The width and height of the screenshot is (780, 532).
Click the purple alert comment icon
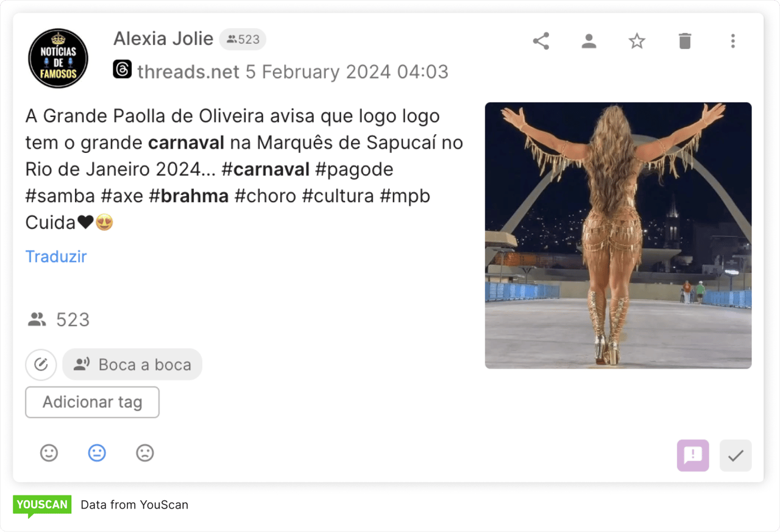point(693,455)
